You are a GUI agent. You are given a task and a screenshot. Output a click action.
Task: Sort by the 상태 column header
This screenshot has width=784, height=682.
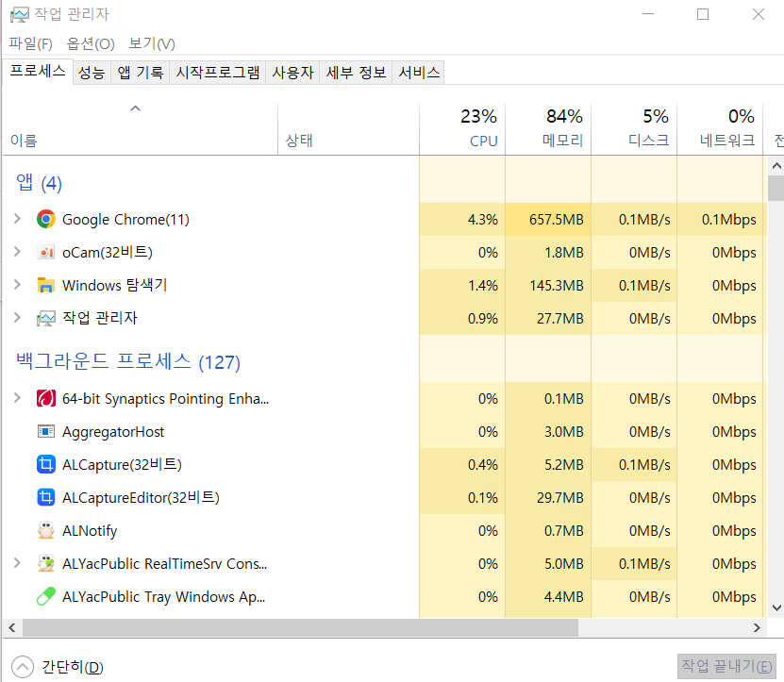pos(348,129)
